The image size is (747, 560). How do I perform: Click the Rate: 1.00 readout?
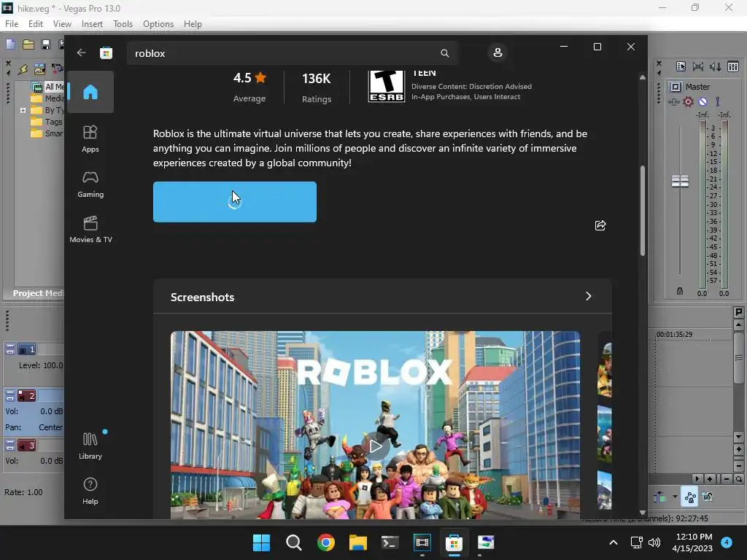point(23,492)
